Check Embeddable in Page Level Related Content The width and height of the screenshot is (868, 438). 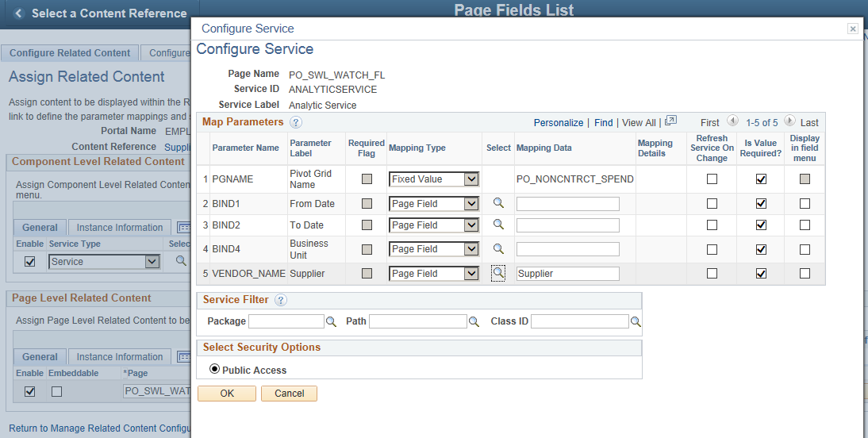coord(56,391)
